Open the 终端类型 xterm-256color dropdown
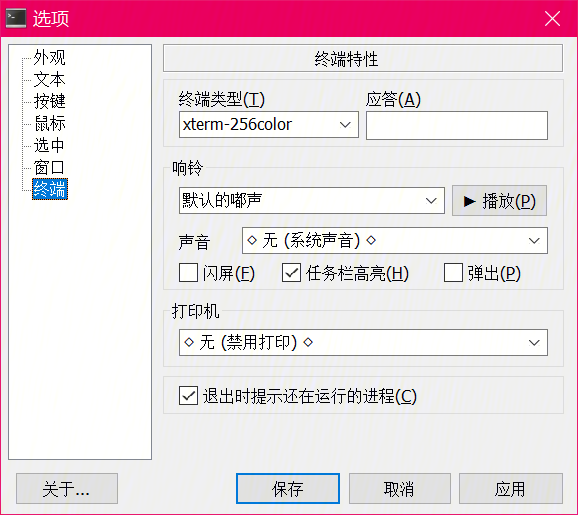 coord(269,125)
